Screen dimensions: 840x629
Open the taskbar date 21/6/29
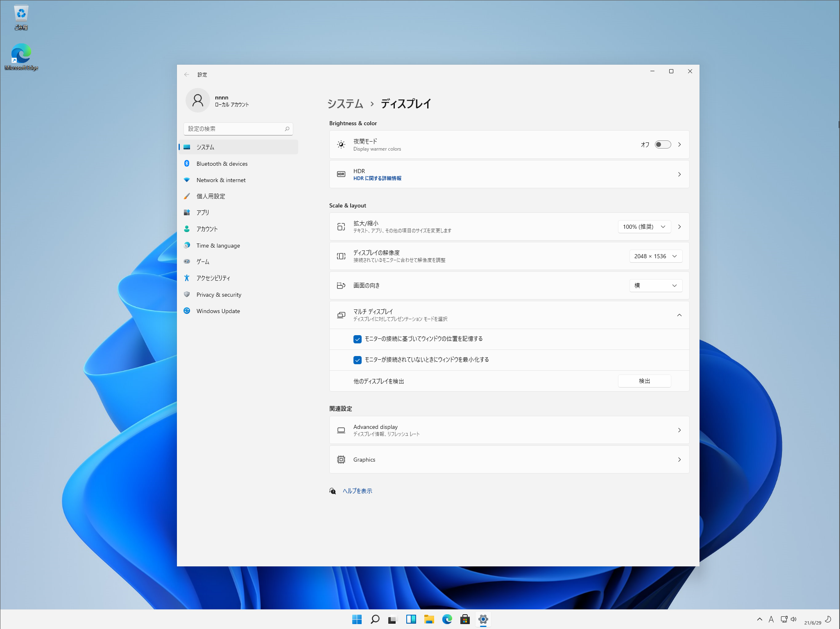pyautogui.click(x=813, y=623)
